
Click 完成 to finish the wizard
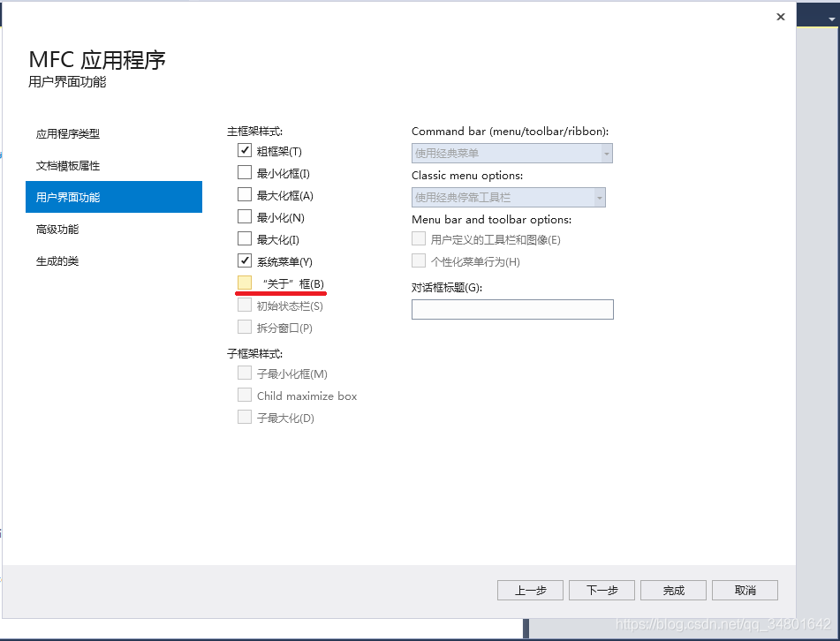tap(673, 590)
